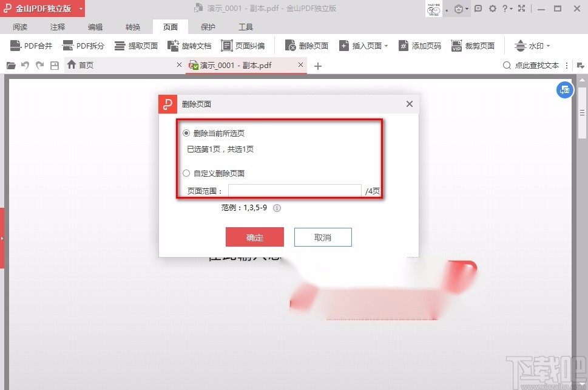The image size is (588, 390).
Task: Click the save document icon
Action: [54, 65]
